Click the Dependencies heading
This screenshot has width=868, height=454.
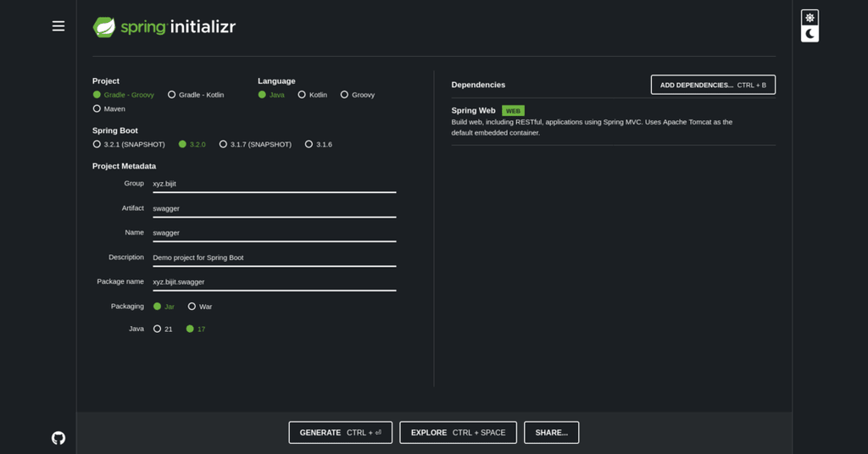478,85
